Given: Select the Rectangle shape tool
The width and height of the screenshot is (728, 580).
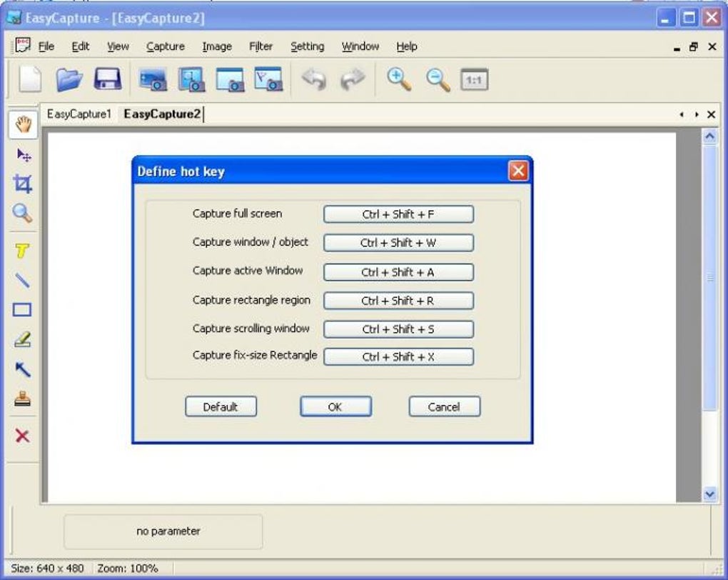Looking at the screenshot, I should pyautogui.click(x=22, y=309).
